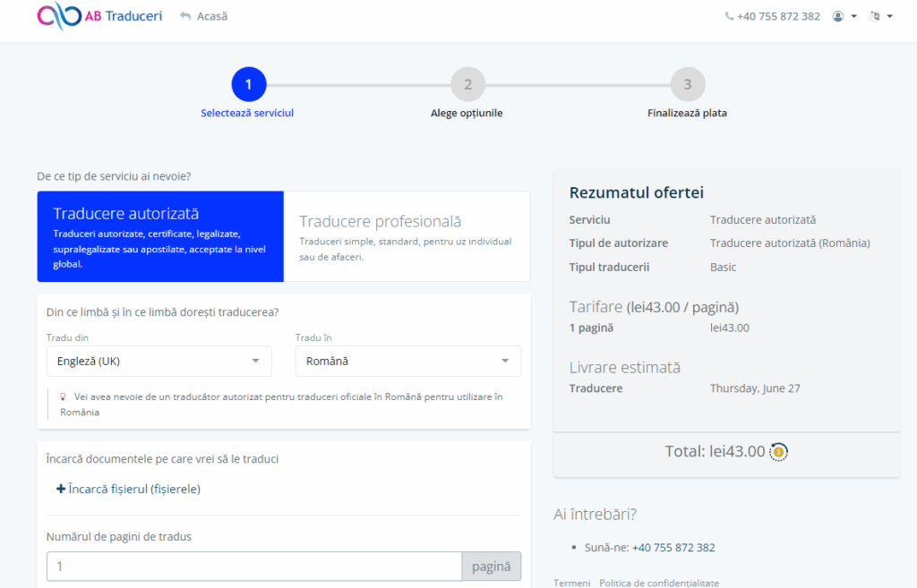Click the number of pages input field
917x588 pixels.
[x=253, y=567]
